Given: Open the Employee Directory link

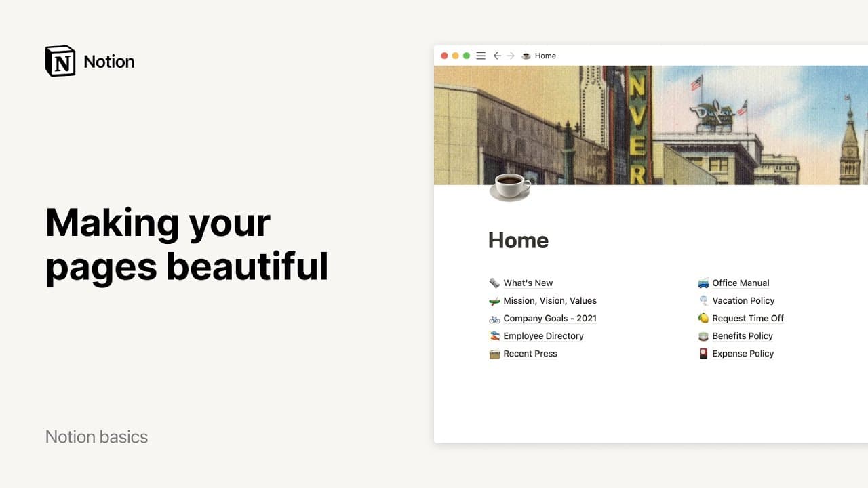Looking at the screenshot, I should click(x=543, y=336).
